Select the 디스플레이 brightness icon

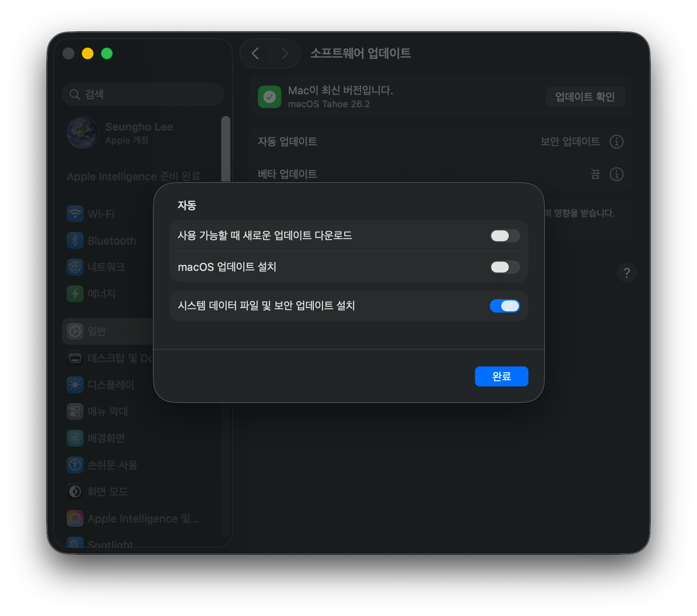75,385
